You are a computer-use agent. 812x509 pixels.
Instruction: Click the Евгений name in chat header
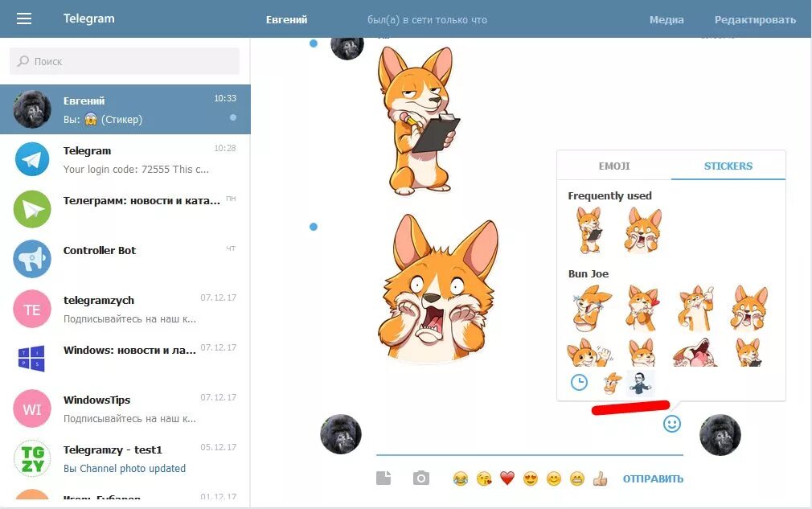point(286,19)
